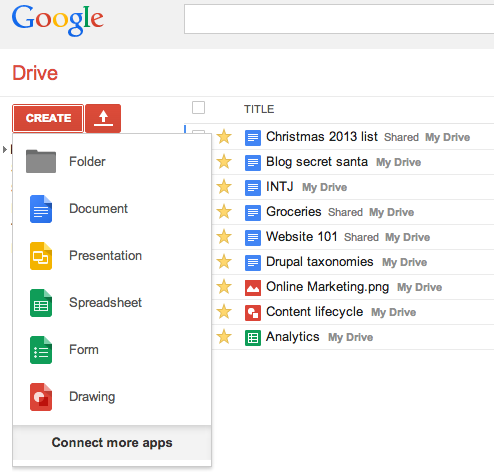
Task: Click the image icon beside Online Marketing.png
Action: pyautogui.click(x=253, y=287)
